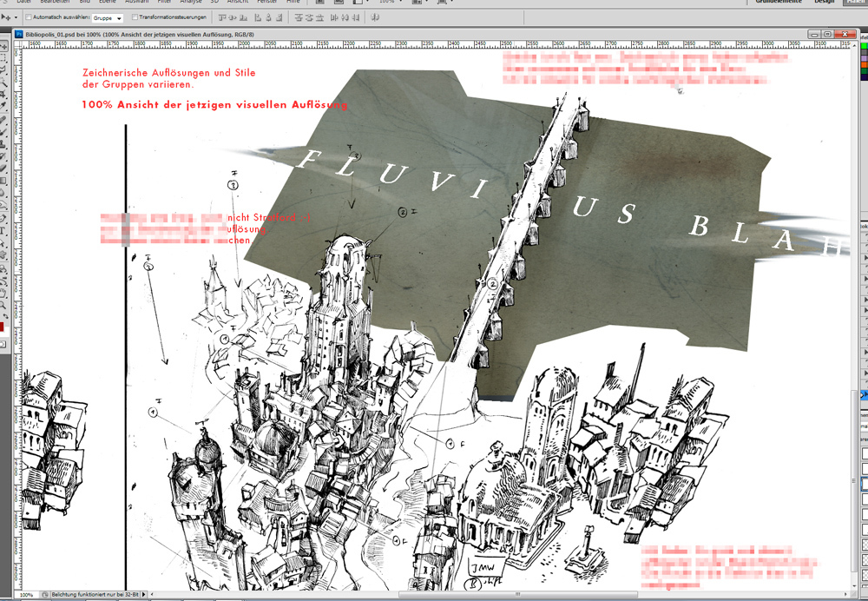Image resolution: width=868 pixels, height=601 pixels.
Task: Click the 100% zoom field in status bar
Action: pyautogui.click(x=28, y=595)
